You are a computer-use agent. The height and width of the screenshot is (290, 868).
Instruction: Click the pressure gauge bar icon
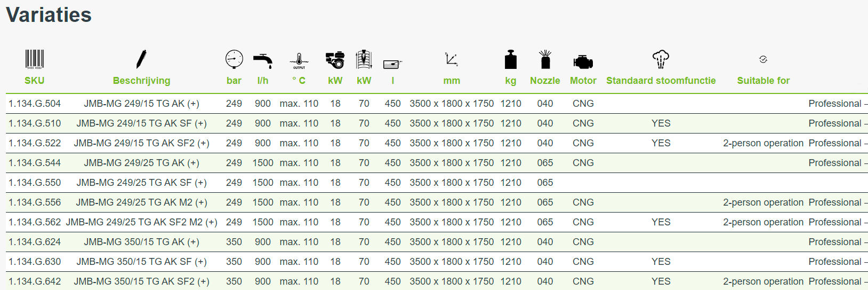[x=234, y=59]
